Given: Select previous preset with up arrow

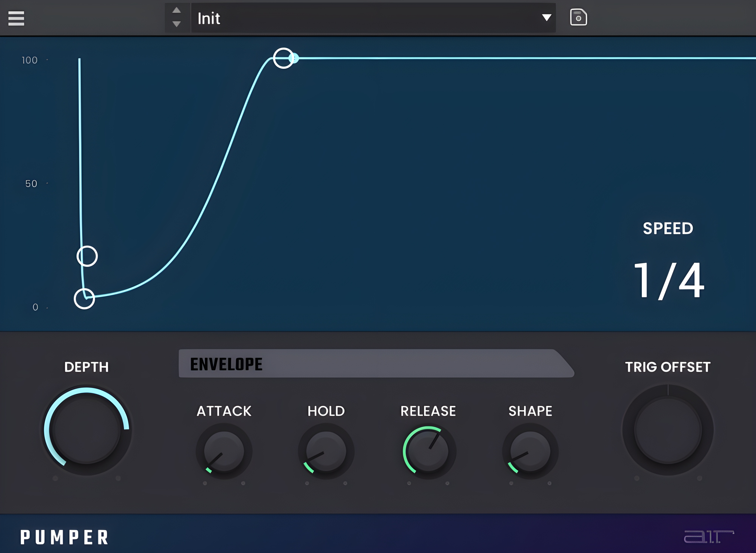Looking at the screenshot, I should tap(177, 10).
